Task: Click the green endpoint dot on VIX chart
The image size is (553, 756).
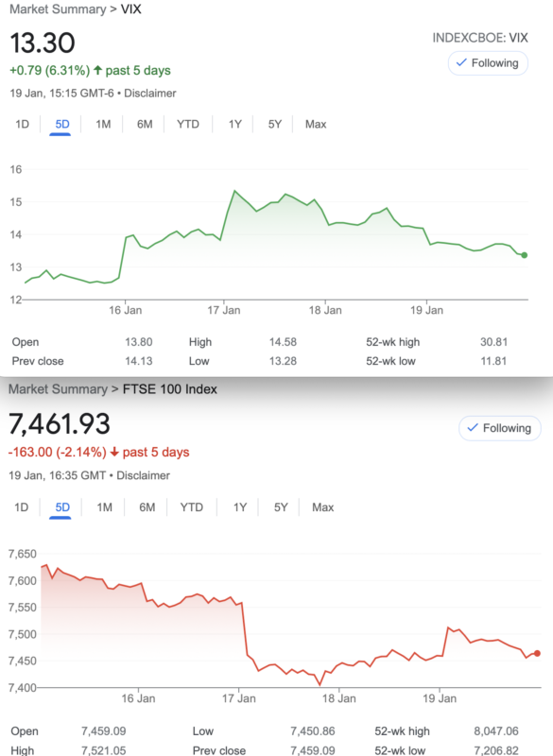Action: coord(525,255)
